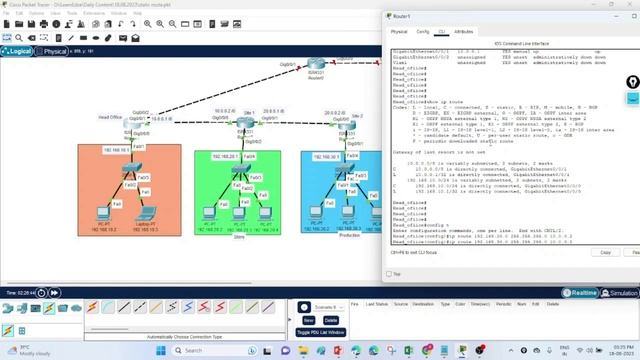
Task: Click the Undo arrow icon
Action: pos(121,24)
